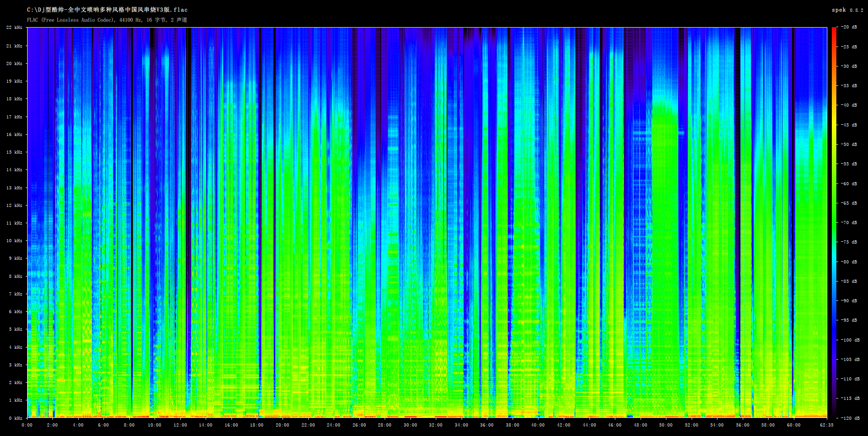Click the 20:00 time axis marker

point(283,425)
